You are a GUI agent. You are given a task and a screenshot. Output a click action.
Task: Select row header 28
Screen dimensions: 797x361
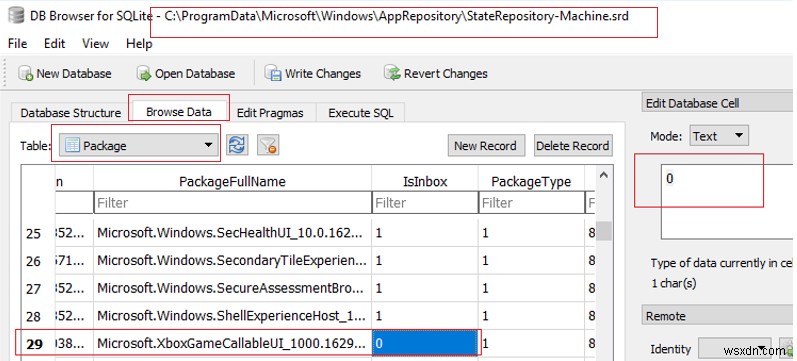point(33,316)
